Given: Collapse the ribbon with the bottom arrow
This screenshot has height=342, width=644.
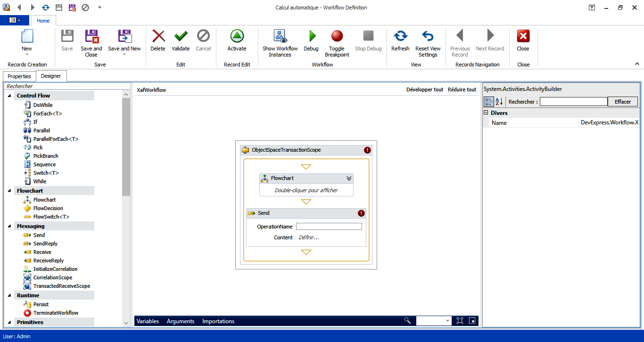Looking at the screenshot, I should pos(637,65).
